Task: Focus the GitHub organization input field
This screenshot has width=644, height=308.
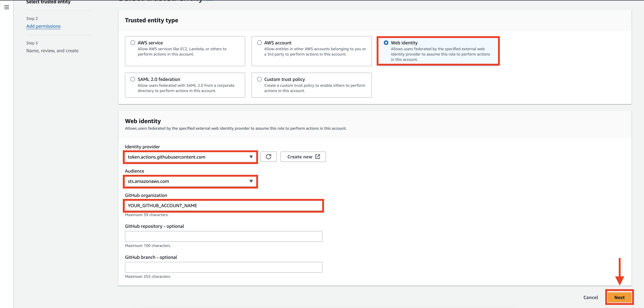Action: [223, 206]
